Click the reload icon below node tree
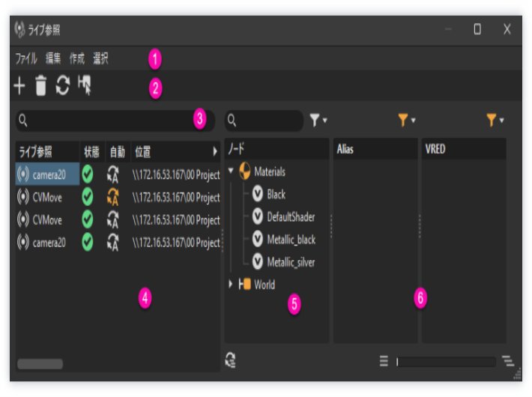The width and height of the screenshot is (532, 397). (x=231, y=360)
